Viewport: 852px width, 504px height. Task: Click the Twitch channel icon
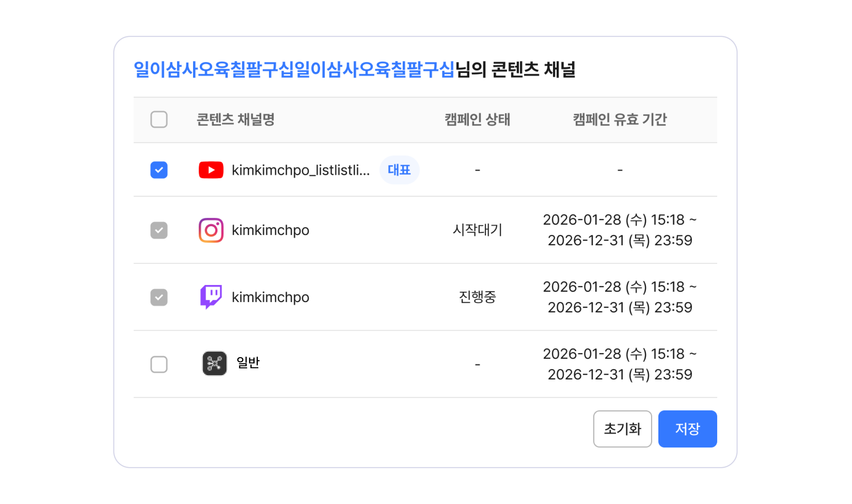(211, 297)
